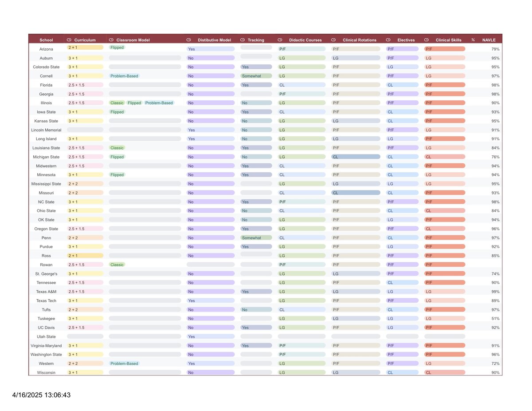
Task: Click the Distibutive Model column icon
Action: (189, 40)
